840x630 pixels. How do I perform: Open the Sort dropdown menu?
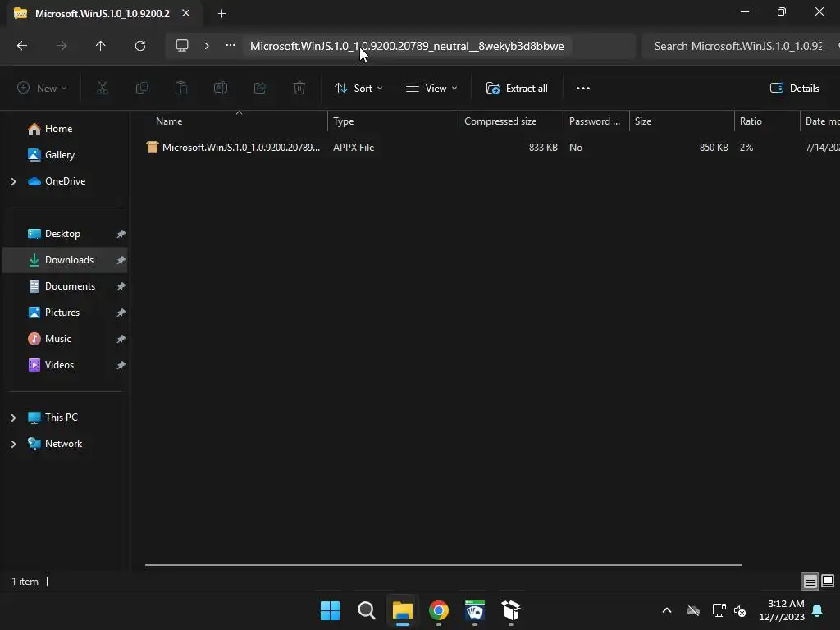[x=358, y=89]
